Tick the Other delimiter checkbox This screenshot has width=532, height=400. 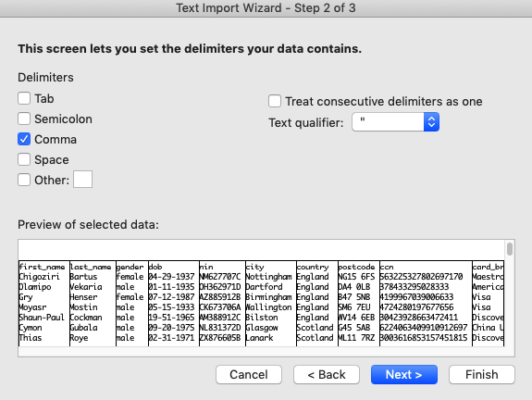(x=24, y=180)
